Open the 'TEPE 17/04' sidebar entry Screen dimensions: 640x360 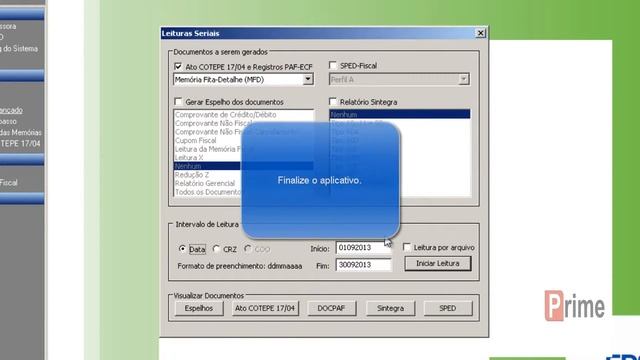[20, 144]
